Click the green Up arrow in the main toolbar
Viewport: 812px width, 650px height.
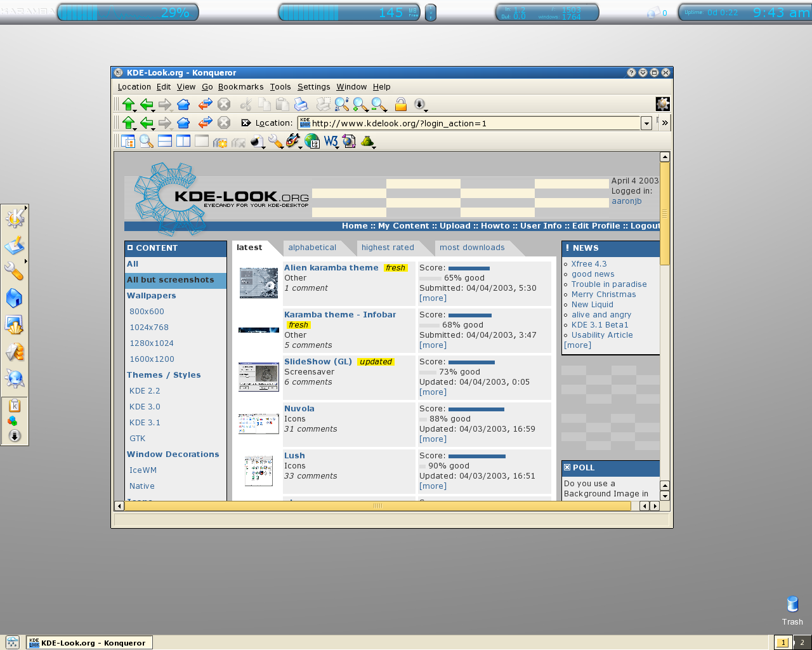coord(129,104)
